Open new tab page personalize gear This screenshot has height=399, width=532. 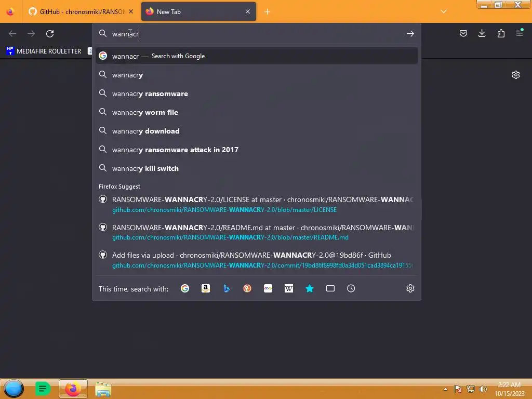pyautogui.click(x=516, y=75)
